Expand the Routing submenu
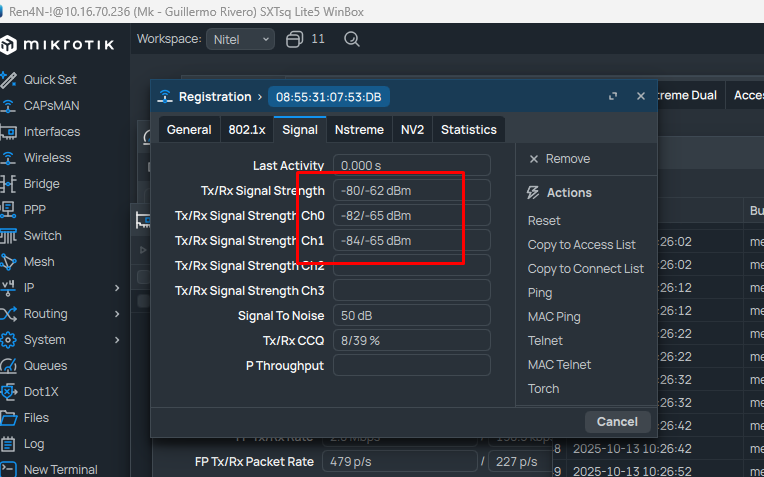The width and height of the screenshot is (764, 477). pyautogui.click(x=117, y=314)
